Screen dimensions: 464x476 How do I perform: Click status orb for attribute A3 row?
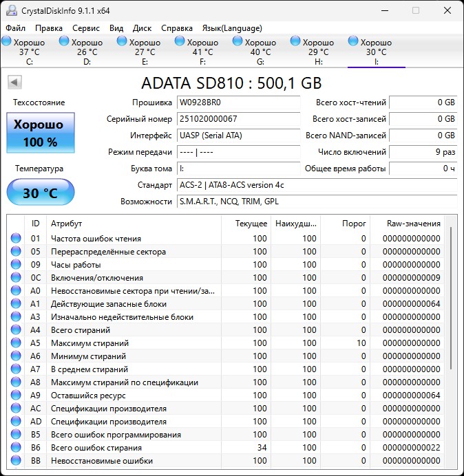coord(16,316)
